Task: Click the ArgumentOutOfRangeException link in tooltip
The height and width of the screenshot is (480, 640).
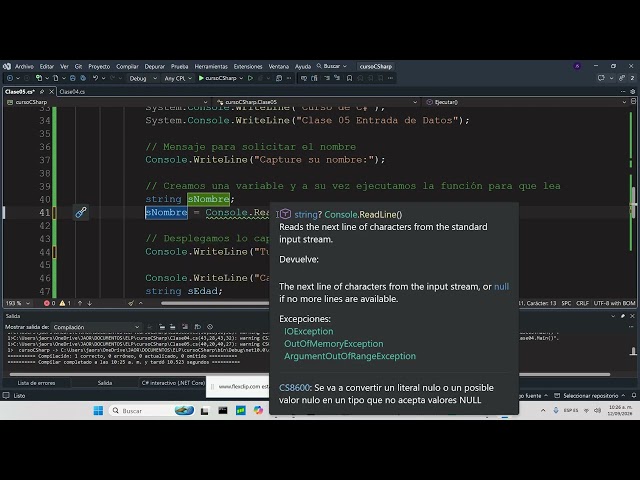Action: 350,356
